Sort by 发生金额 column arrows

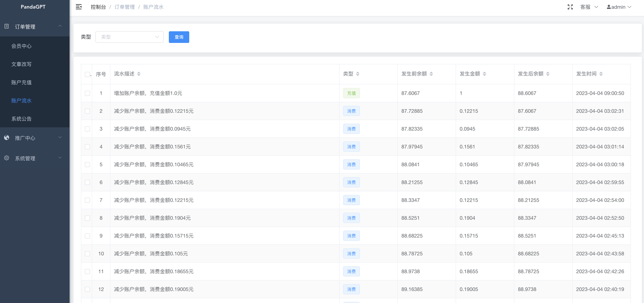[x=484, y=74]
